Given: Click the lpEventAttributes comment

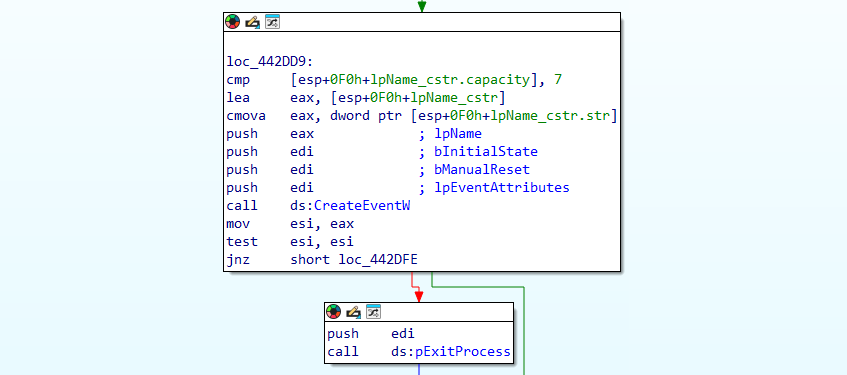Looking at the screenshot, I should tap(502, 188).
